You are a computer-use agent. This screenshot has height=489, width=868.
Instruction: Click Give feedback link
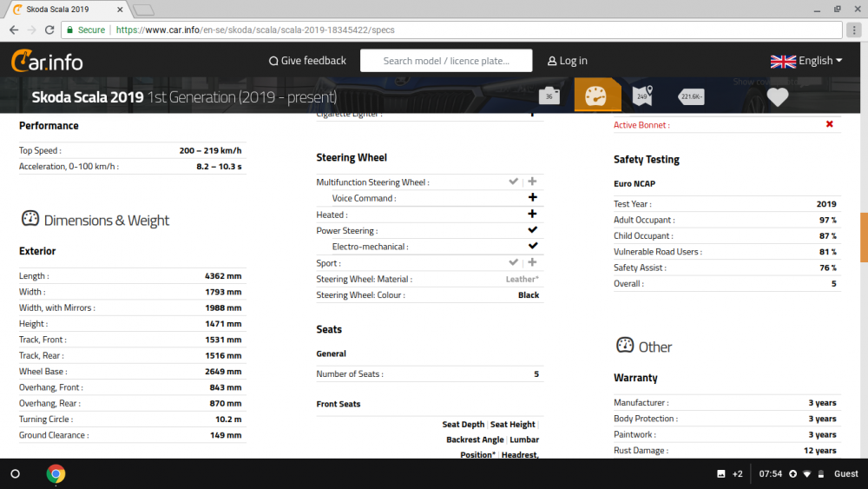coord(308,60)
